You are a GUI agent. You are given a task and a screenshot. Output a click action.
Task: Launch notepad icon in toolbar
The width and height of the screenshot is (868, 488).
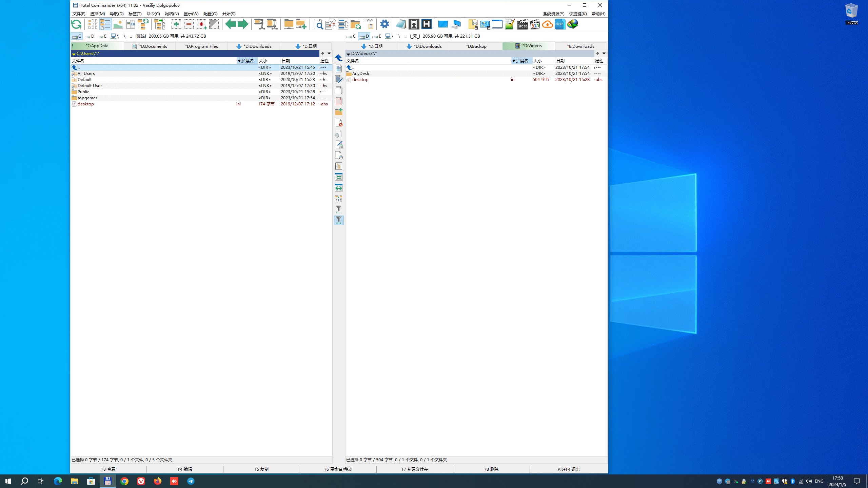(x=401, y=24)
